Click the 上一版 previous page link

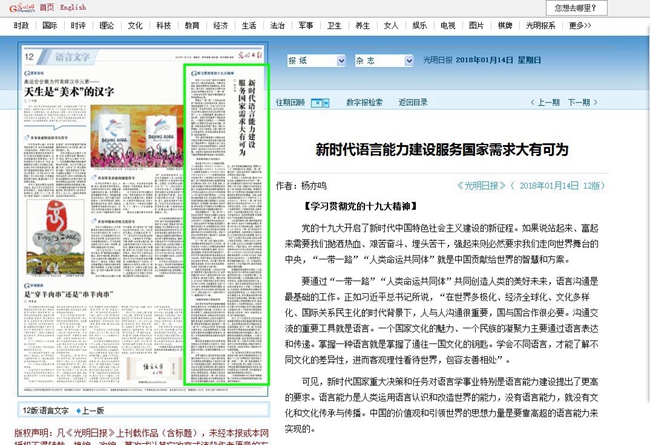click(x=93, y=438)
